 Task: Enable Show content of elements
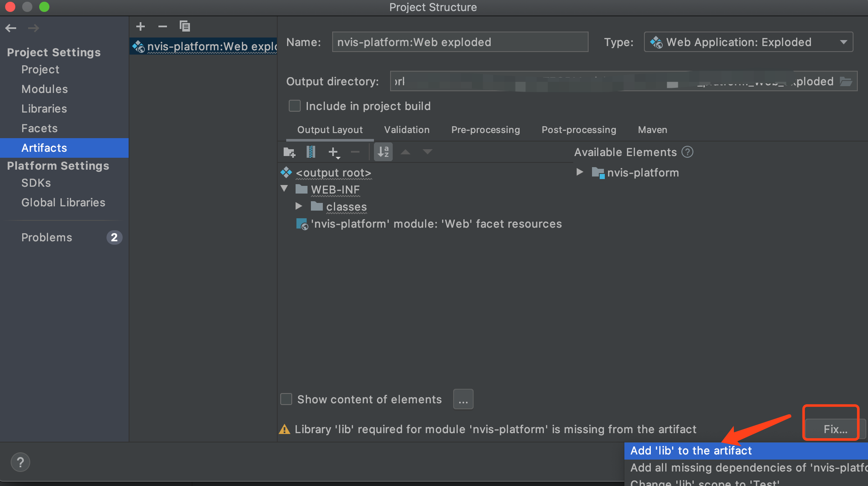pos(286,399)
